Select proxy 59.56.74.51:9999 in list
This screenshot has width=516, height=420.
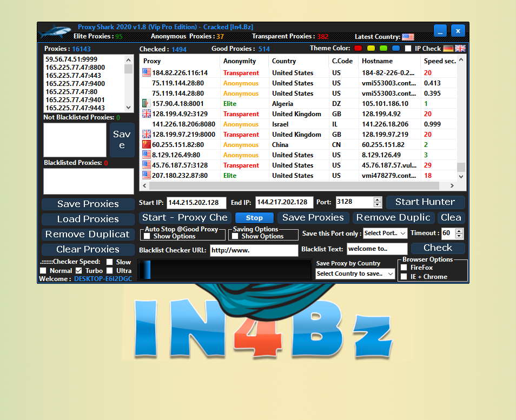click(x=71, y=59)
